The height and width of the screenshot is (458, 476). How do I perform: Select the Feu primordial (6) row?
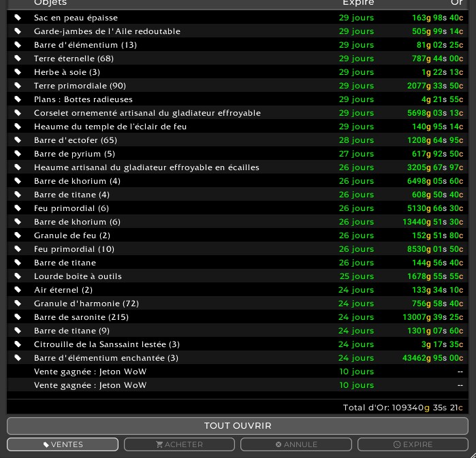238,208
